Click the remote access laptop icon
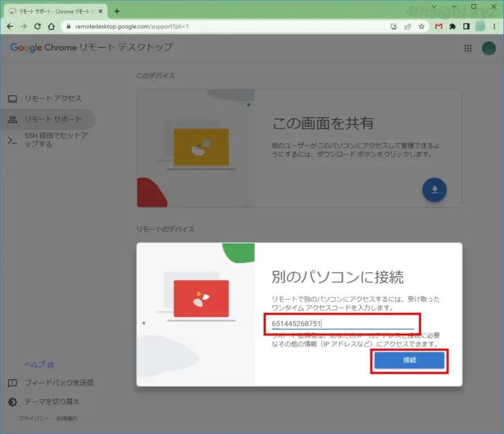Screen dimensions: 504x434 12,99
